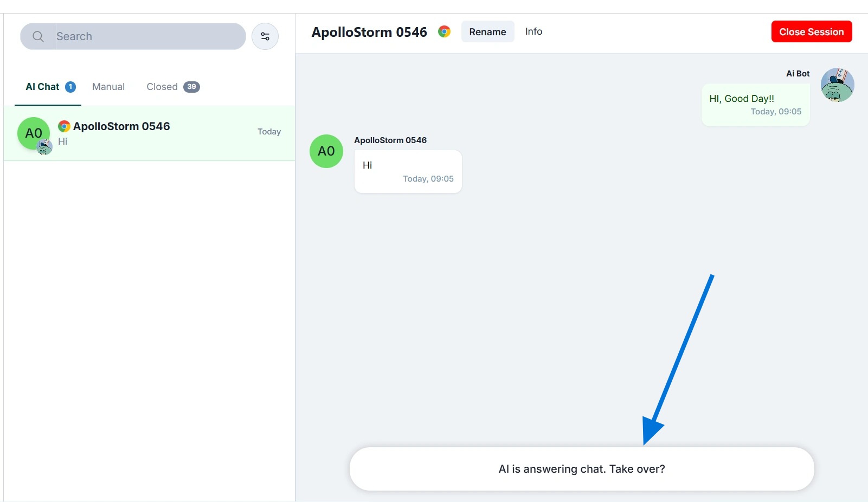Click the Ai Bot avatar picture
This screenshot has height=502, width=868.
pyautogui.click(x=837, y=85)
